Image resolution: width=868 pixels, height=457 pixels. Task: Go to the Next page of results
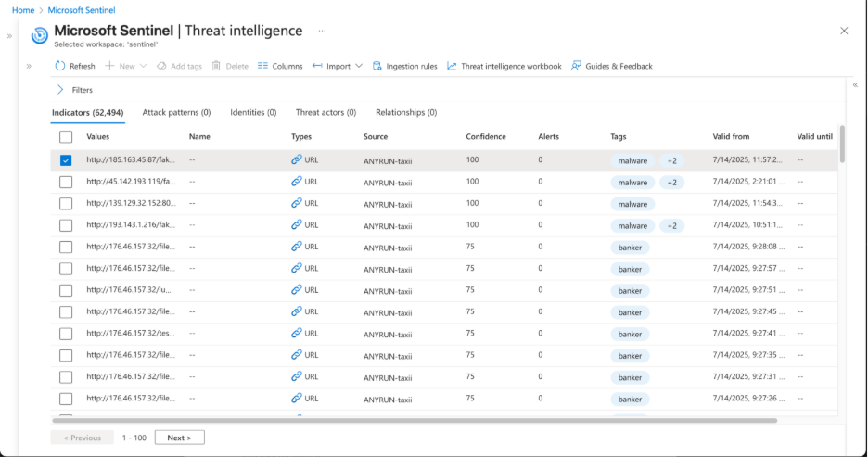tap(179, 438)
